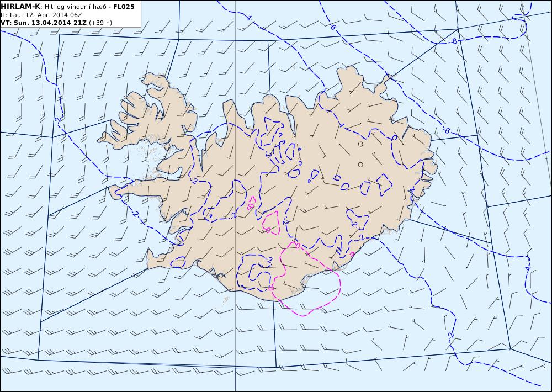Select the '(+39 h)' forecast offset text
The image size is (552, 392).
point(100,23)
